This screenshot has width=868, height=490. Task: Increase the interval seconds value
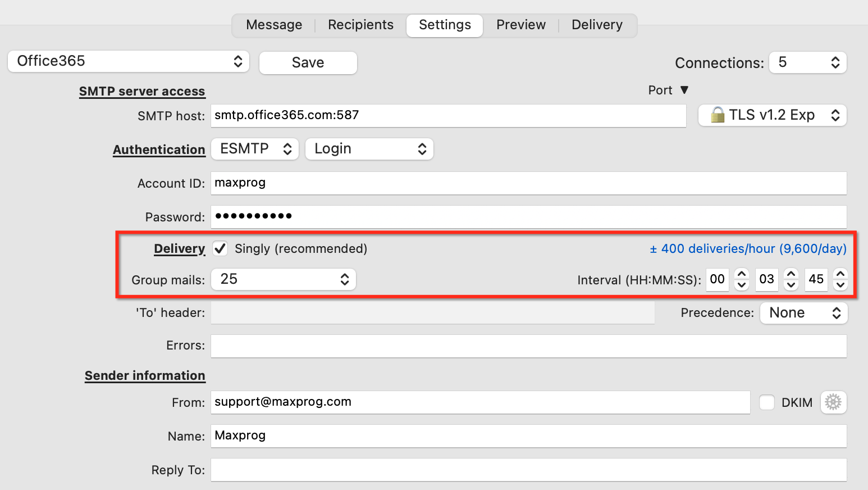840,274
